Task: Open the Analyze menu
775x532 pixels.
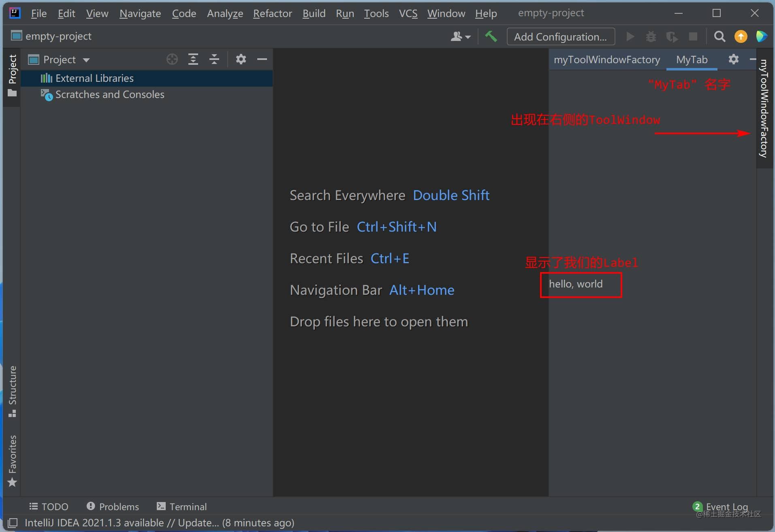Action: point(225,13)
